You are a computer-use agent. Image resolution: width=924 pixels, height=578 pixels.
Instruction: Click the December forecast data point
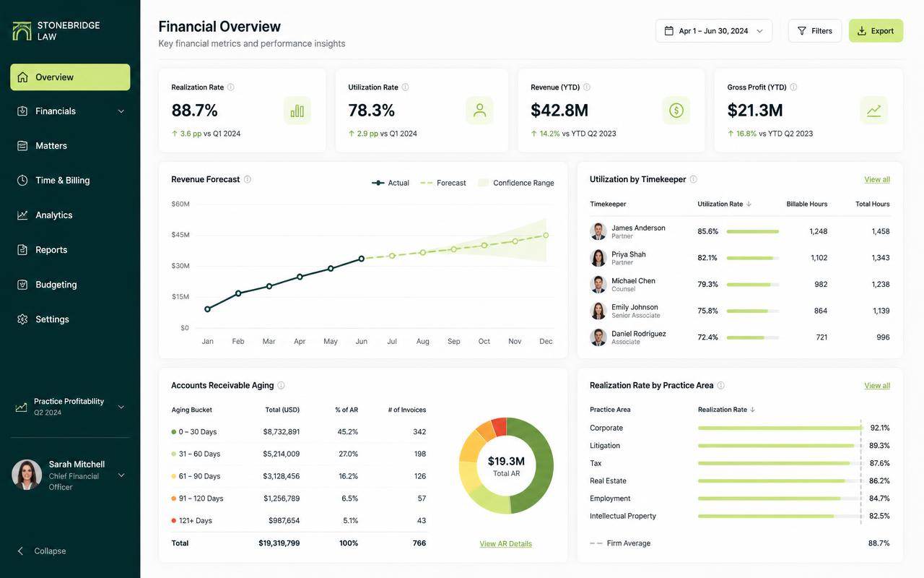click(546, 236)
